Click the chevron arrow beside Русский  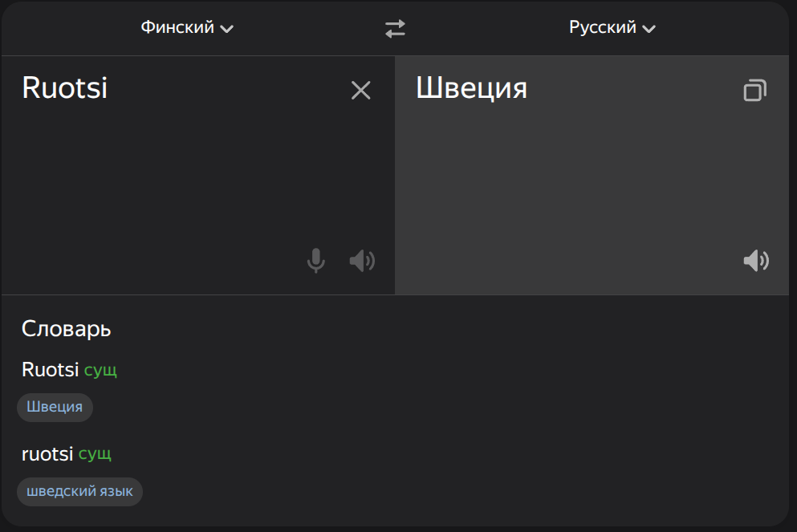coord(649,29)
